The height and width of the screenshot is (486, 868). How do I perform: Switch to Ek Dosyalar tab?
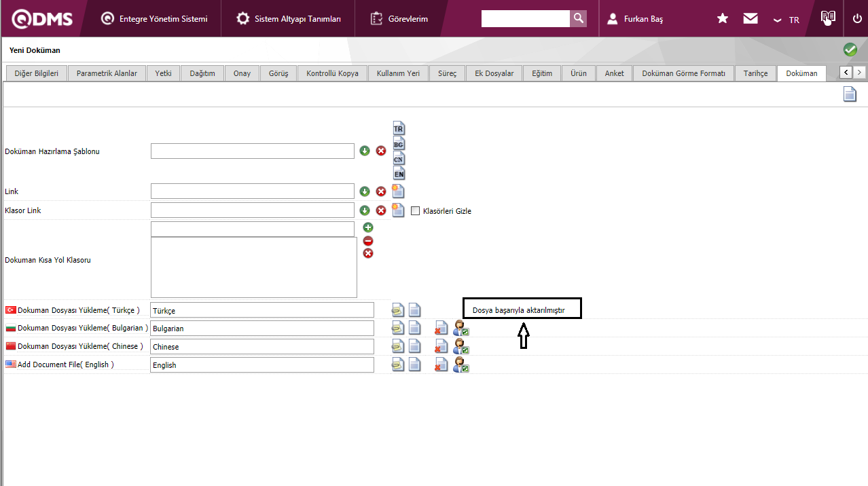tap(494, 73)
